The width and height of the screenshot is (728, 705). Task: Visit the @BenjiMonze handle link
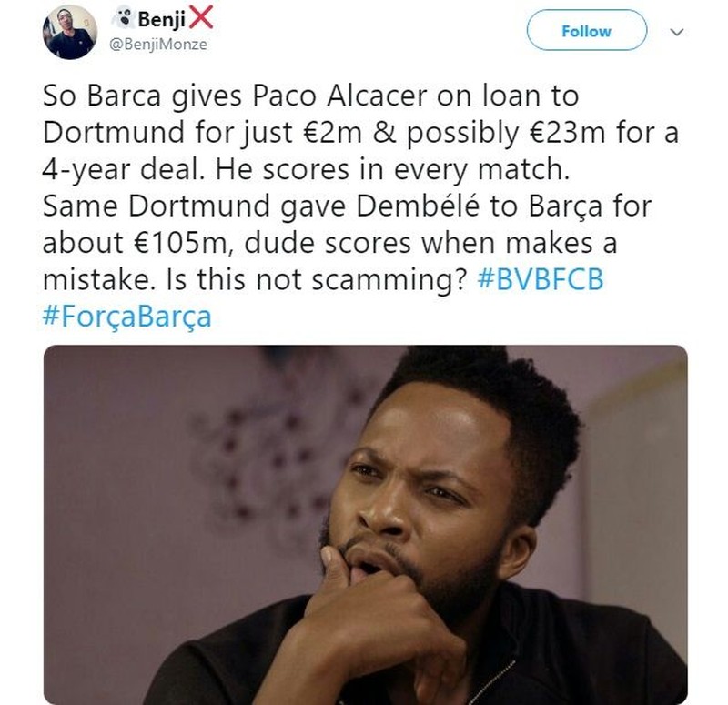click(158, 44)
